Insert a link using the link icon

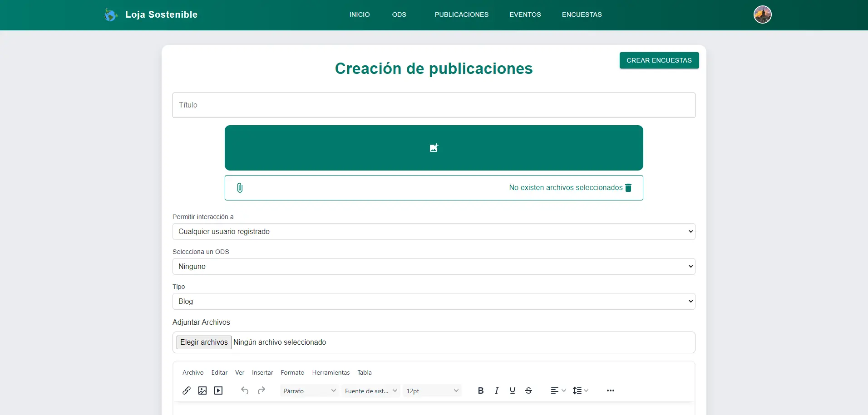pos(187,391)
